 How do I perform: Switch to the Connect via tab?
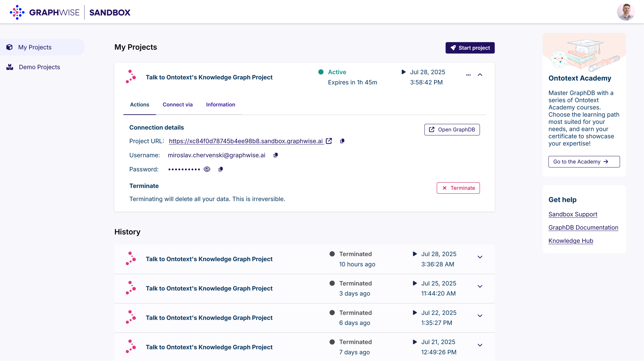178,104
